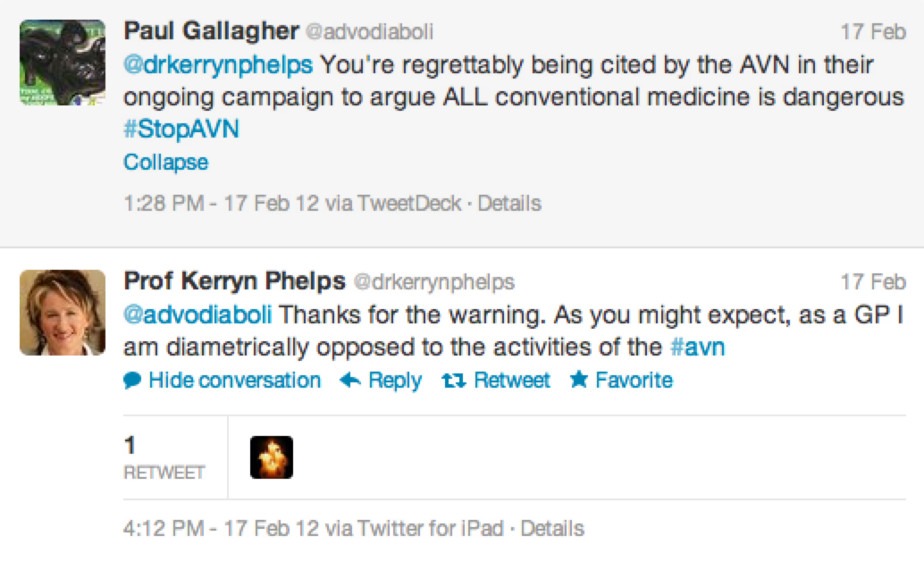View the 1 Retweet count
This screenshot has height=561, width=924.
coord(164,457)
